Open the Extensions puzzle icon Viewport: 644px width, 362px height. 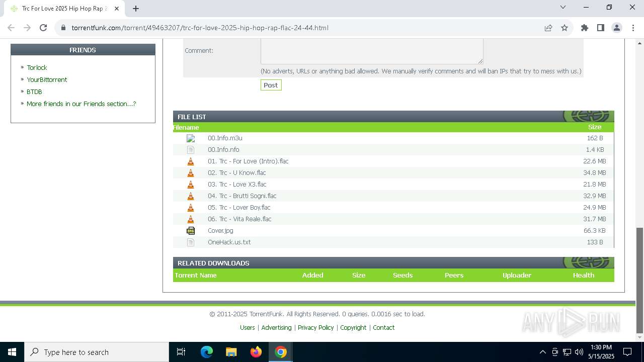[x=585, y=28]
